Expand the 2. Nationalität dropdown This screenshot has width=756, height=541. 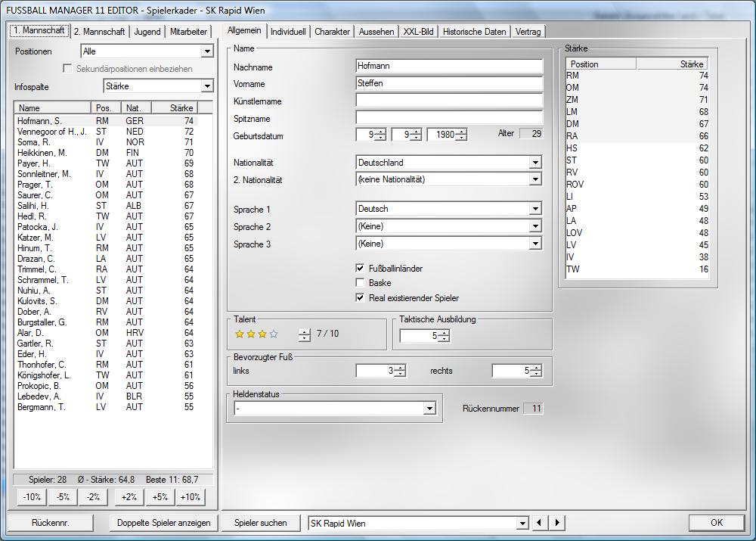pos(535,179)
